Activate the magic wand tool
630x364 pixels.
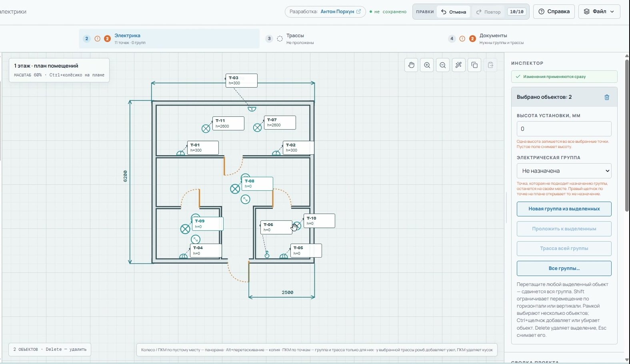(x=459, y=65)
